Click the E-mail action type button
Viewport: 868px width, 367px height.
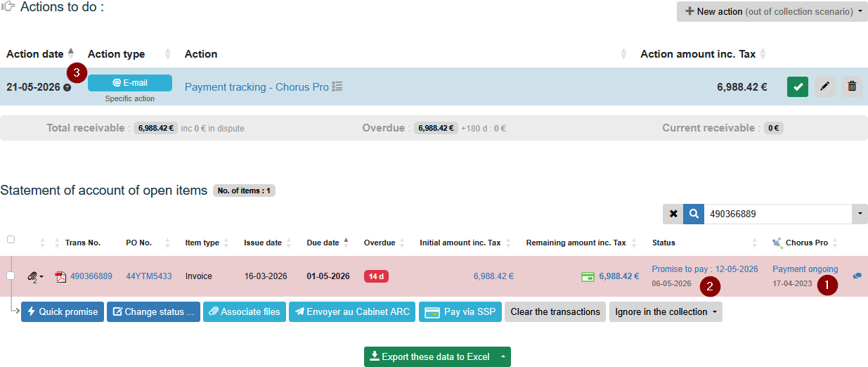(130, 82)
